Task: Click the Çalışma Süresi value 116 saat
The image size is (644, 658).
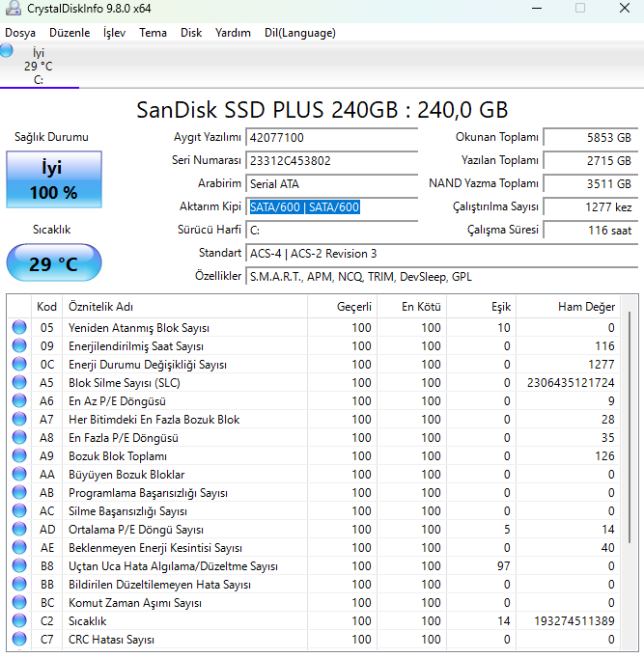Action: click(x=591, y=231)
